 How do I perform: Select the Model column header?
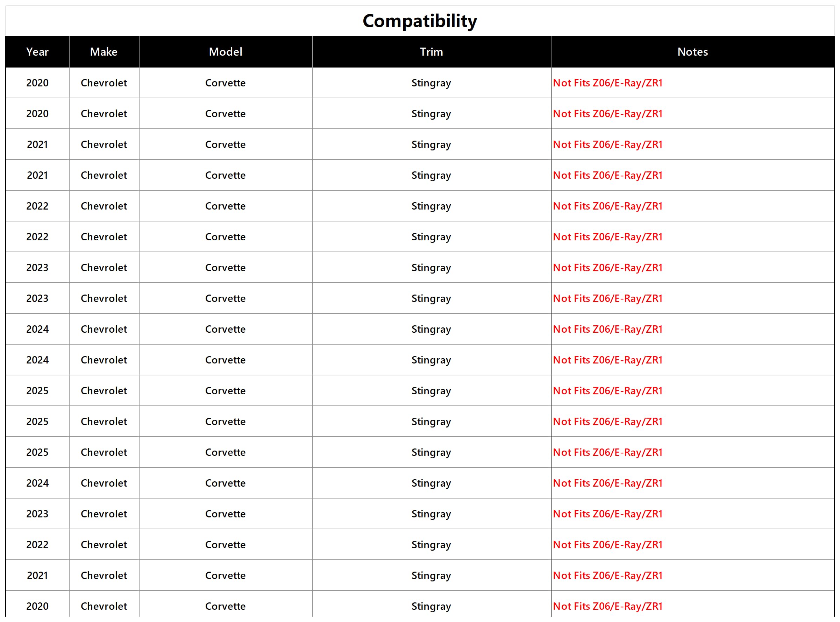226,52
